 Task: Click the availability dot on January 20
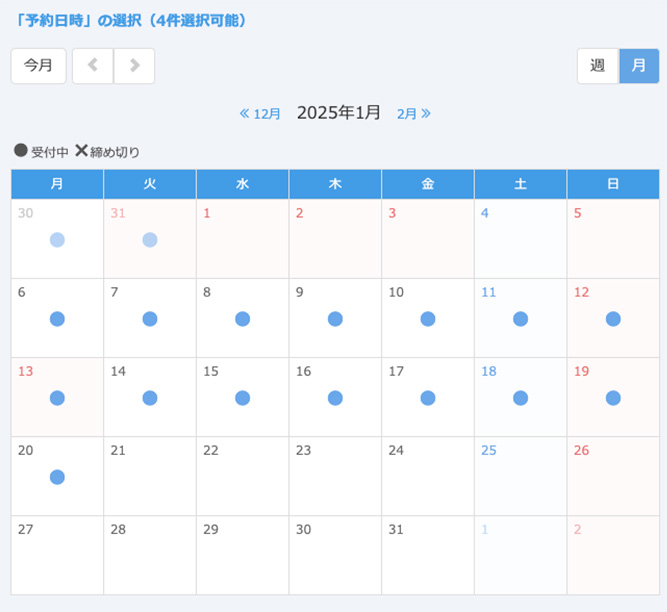(57, 477)
